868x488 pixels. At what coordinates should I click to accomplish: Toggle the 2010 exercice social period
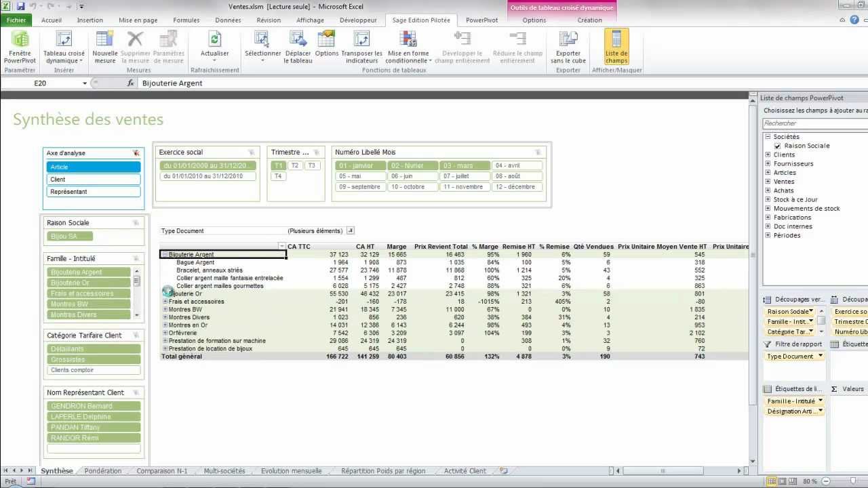[x=208, y=176]
